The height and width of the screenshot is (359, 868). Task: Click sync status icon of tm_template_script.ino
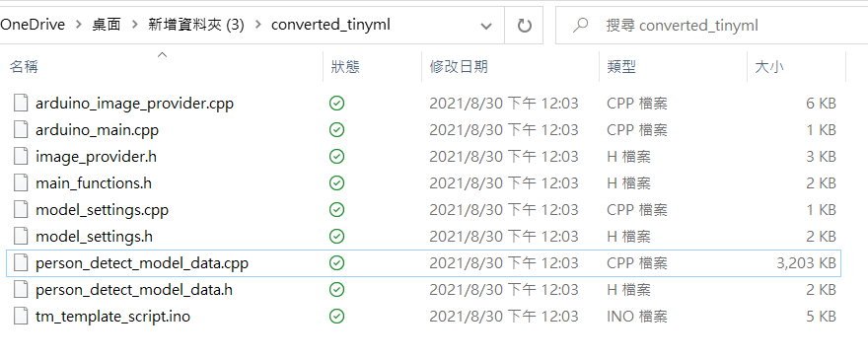336,316
